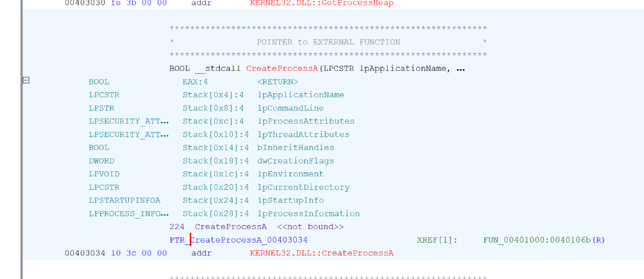Click the <<not bound>> thunk text
Viewport: 644px width, 279px height.
310,226
